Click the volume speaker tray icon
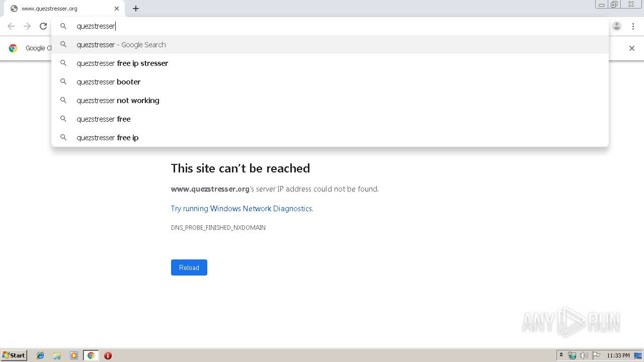Screen dimensions: 644x362 584,355
